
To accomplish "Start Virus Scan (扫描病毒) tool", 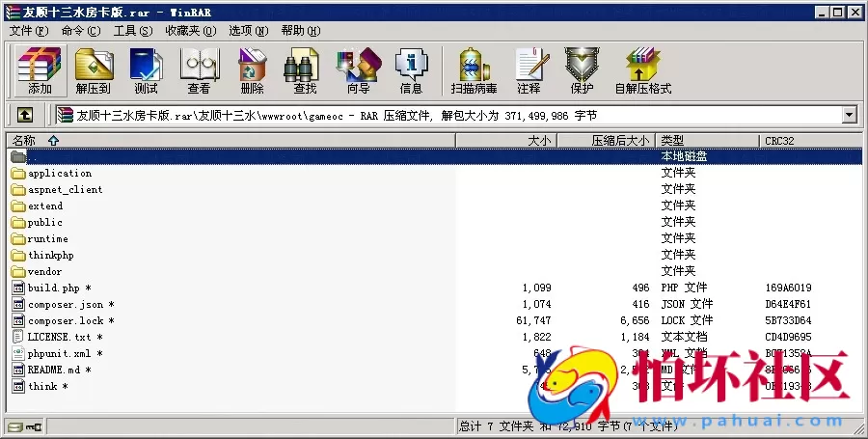I will 474,70.
